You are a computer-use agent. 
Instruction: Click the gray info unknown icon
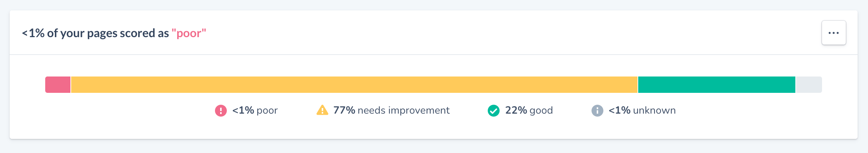[x=597, y=111]
